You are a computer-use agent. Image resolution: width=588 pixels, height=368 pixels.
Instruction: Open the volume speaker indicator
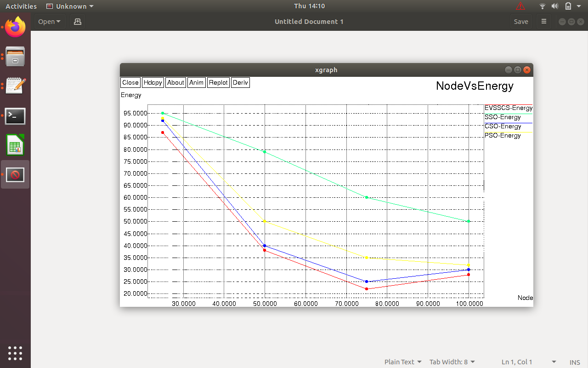[x=555, y=6]
